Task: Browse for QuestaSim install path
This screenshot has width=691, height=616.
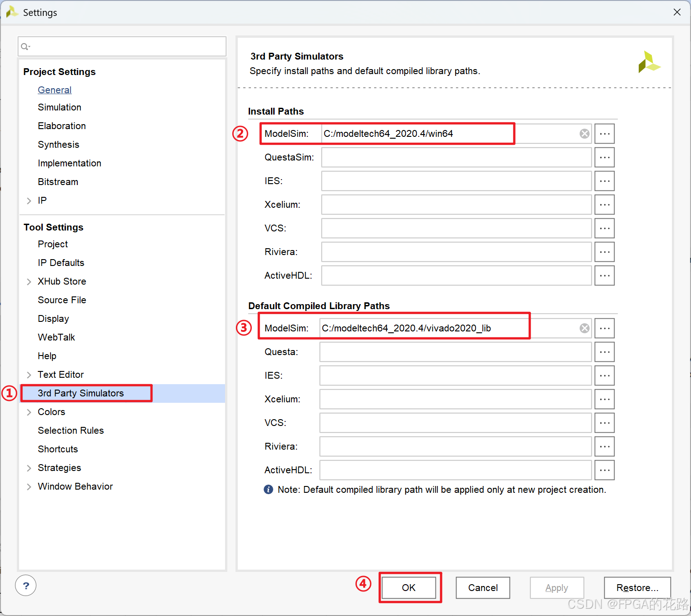Action: 605,157
